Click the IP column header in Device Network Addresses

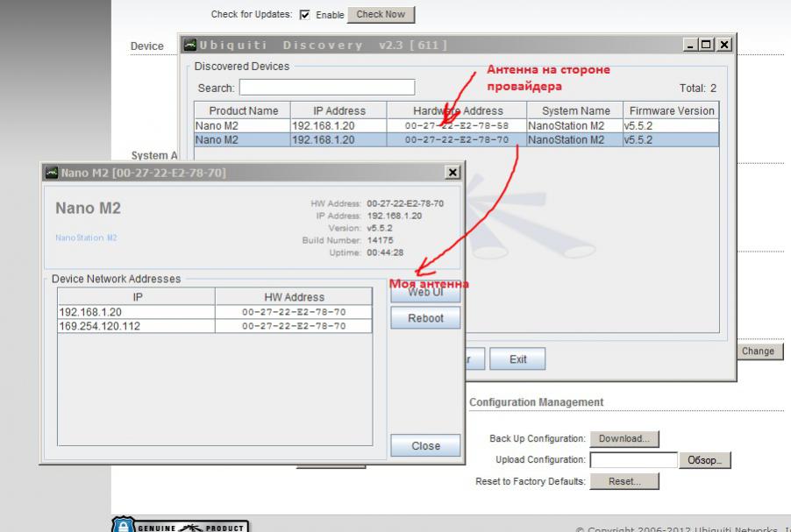[137, 297]
